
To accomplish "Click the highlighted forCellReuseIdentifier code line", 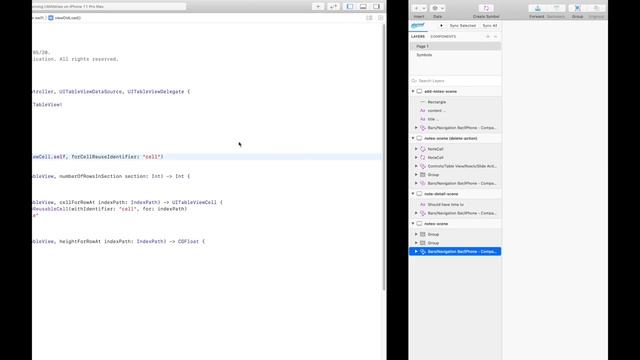I will [x=207, y=157].
